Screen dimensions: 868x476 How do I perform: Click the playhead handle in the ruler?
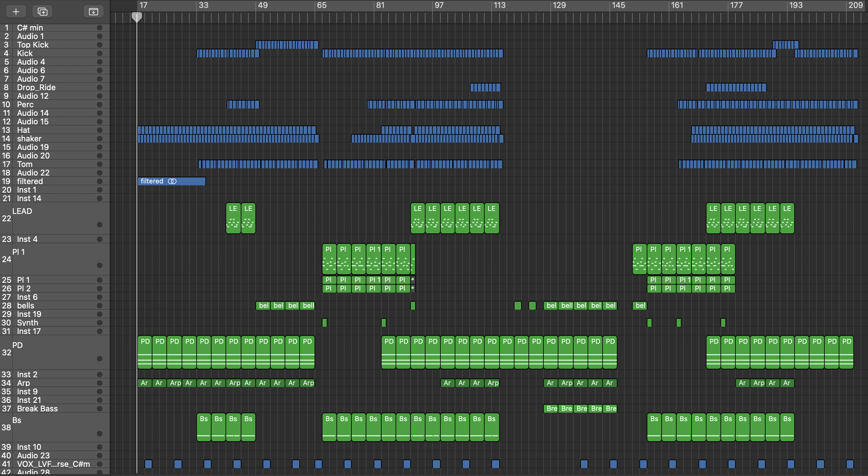137,17
